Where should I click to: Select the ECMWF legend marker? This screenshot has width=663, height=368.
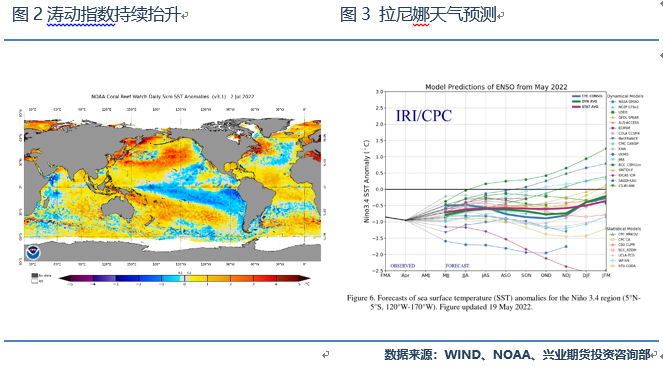pyautogui.click(x=612, y=128)
